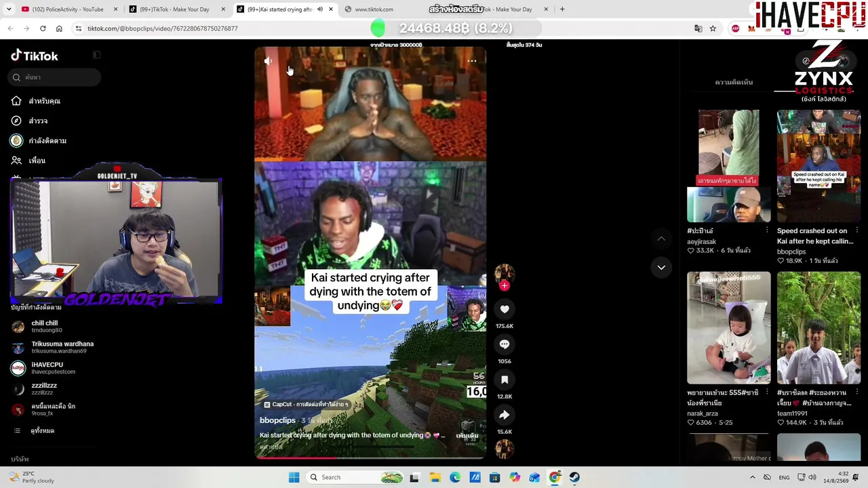Viewport: 868px width, 488px height.
Task: Open more options for the aeyjirasak card
Action: point(767,230)
